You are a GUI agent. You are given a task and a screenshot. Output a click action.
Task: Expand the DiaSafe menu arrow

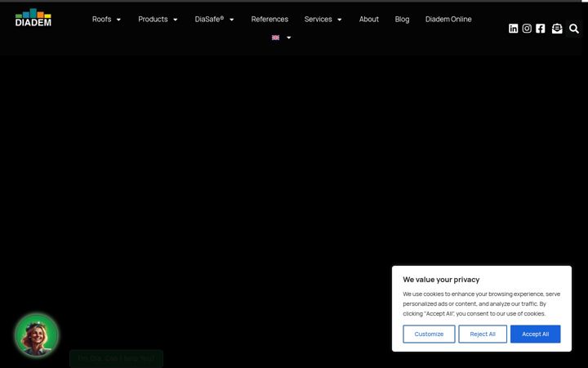click(232, 20)
